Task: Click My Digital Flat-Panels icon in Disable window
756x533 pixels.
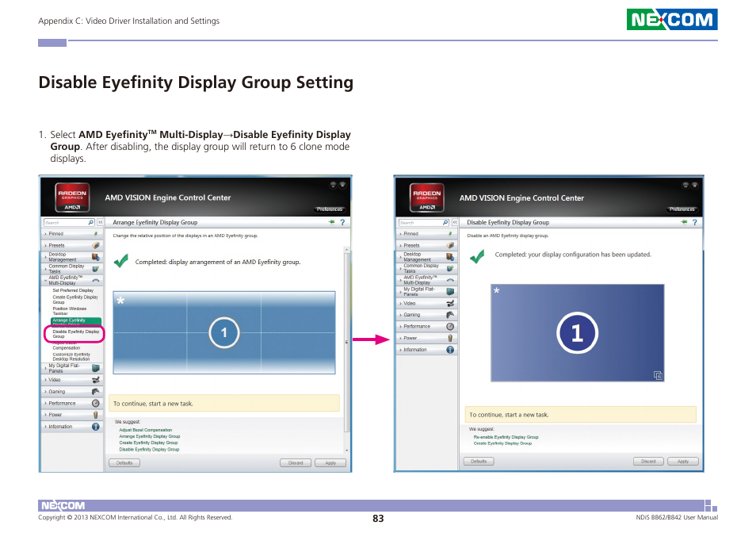Action: (x=450, y=292)
